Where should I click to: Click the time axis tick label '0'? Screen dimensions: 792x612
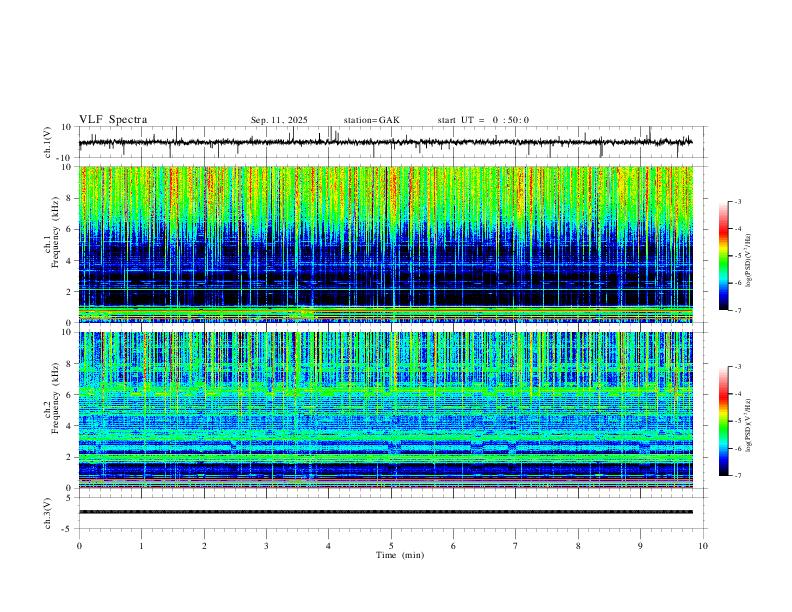[79, 546]
